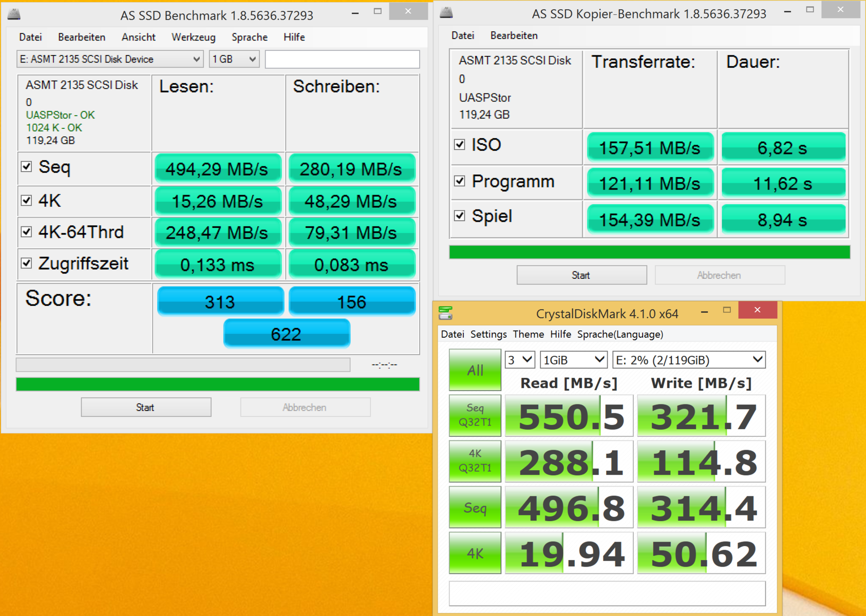Open Datei menu in CrystalDiskMark
Viewport: 866px width, 616px height.
point(453,334)
